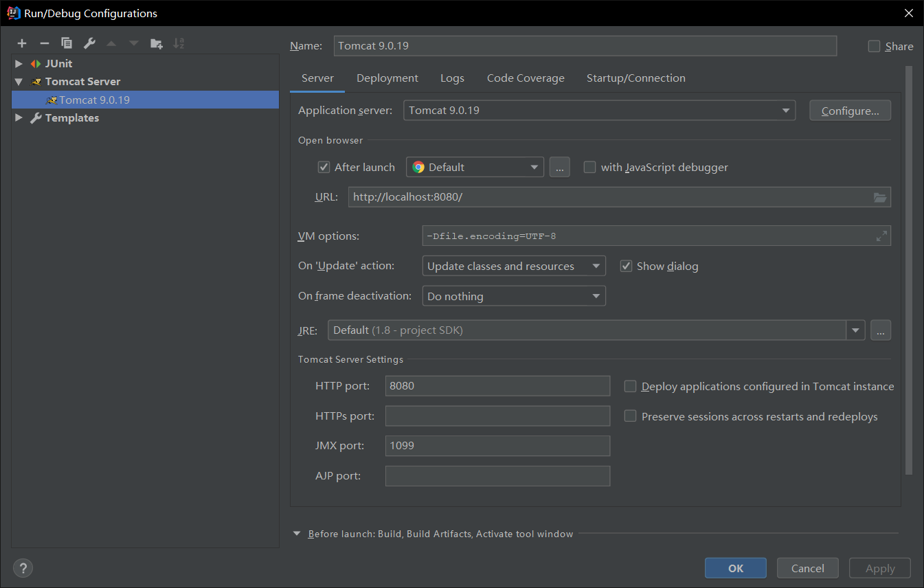The height and width of the screenshot is (588, 924).
Task: Click the vertical scrollbar of settings panel
Action: (x=909, y=270)
